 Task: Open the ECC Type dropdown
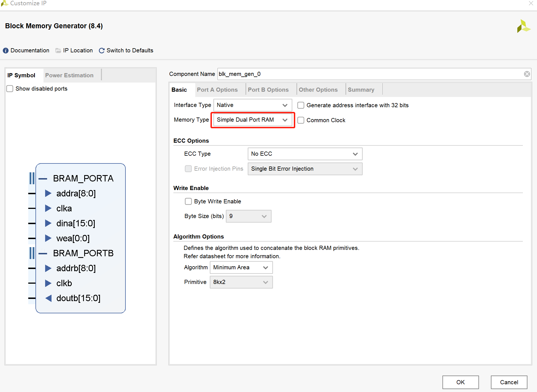coord(305,154)
